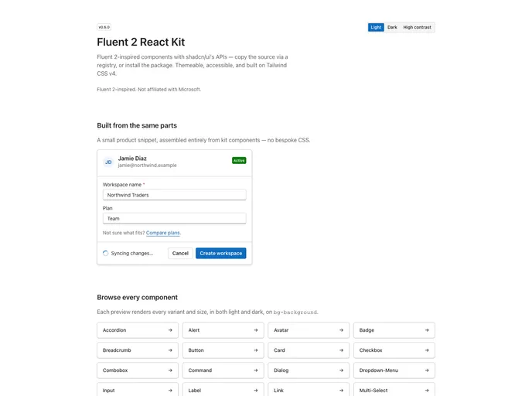Click the Built from the same parts heading
The height and width of the screenshot is (396, 532).
click(137, 125)
